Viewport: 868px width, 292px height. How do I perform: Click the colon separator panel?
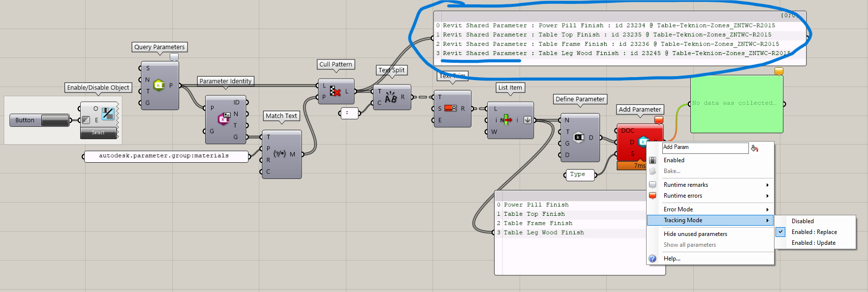(349, 113)
